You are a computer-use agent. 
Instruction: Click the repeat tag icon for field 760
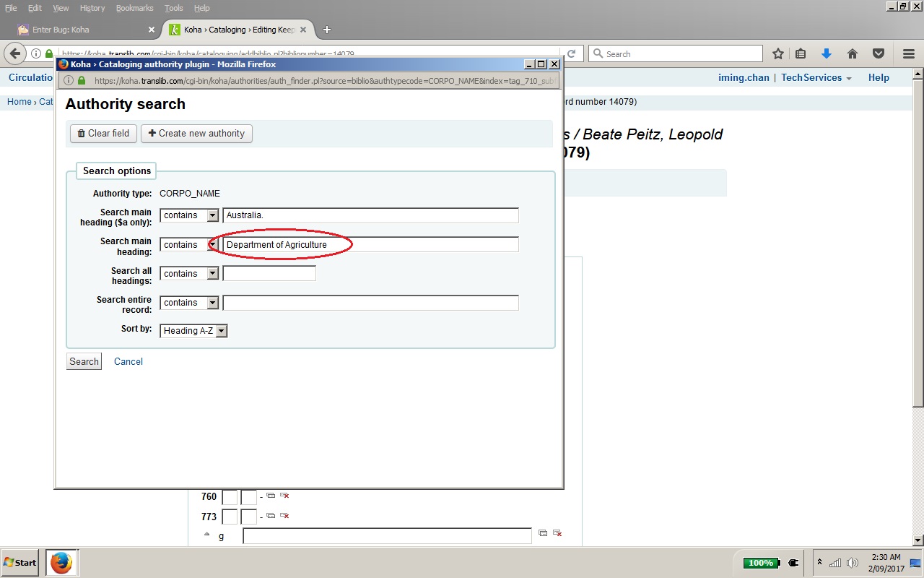[271, 496]
